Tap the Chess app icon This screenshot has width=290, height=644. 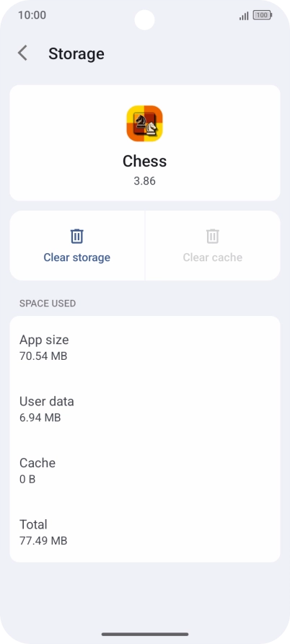144,123
